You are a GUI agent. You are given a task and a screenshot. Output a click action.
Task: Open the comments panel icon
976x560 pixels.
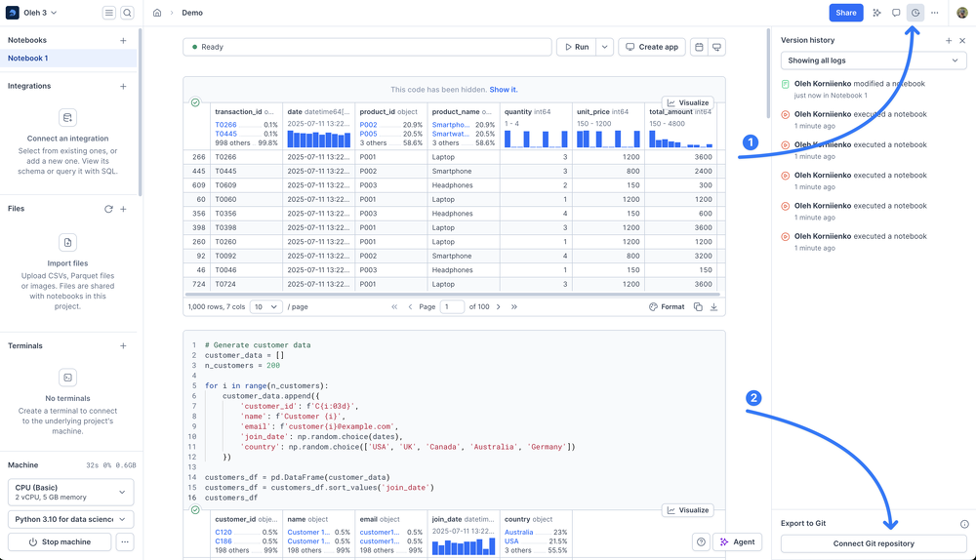coord(896,13)
